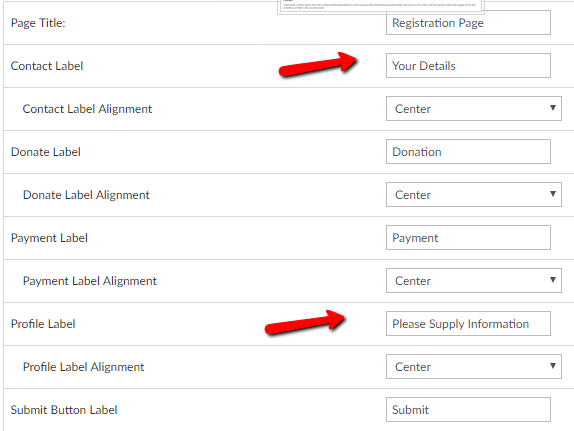Click the red arrow pointing to Please Supply Information
This screenshot has width=574, height=431.
[x=305, y=322]
